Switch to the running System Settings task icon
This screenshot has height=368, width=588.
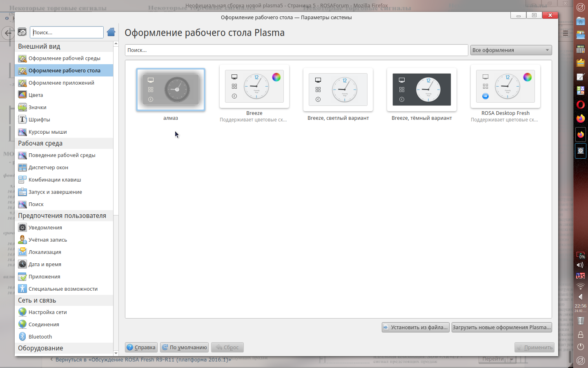(580, 150)
